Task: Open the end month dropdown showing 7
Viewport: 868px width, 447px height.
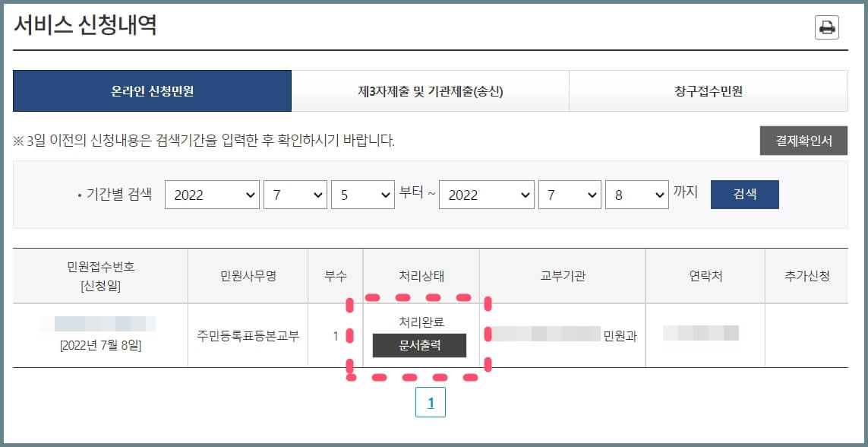Action: 570,194
